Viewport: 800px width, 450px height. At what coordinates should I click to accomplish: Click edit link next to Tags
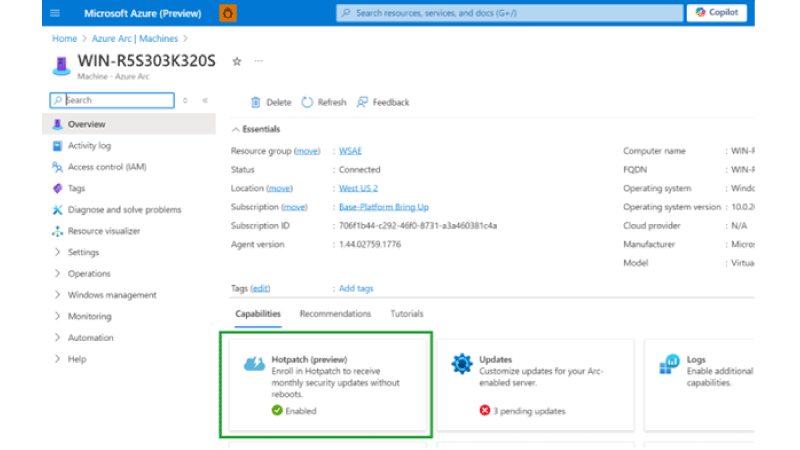coord(260,289)
